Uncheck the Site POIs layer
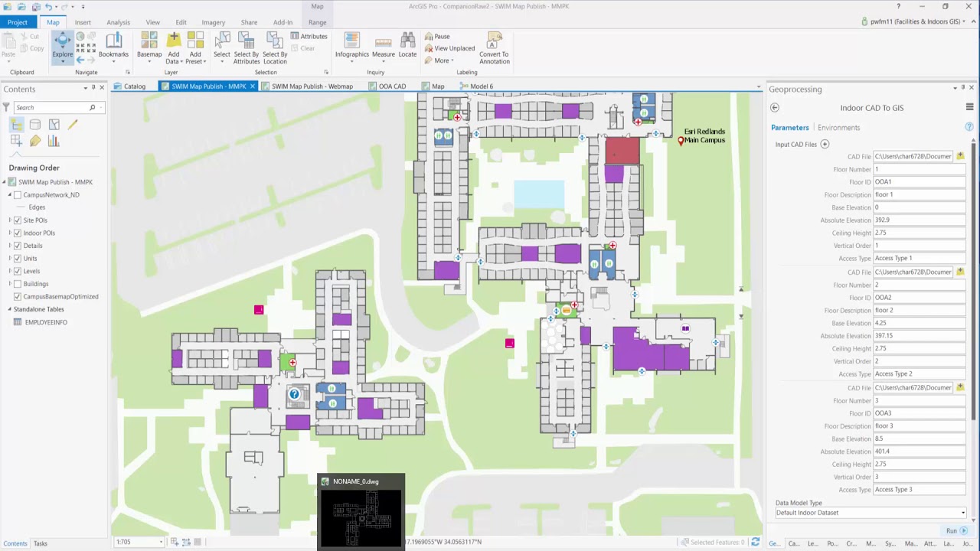 click(x=18, y=220)
